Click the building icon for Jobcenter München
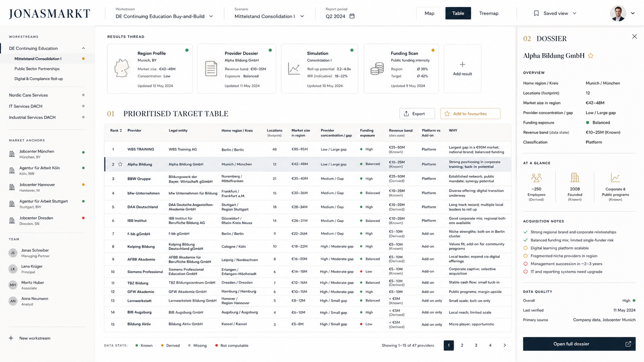This screenshot has width=644, height=362. point(12,154)
